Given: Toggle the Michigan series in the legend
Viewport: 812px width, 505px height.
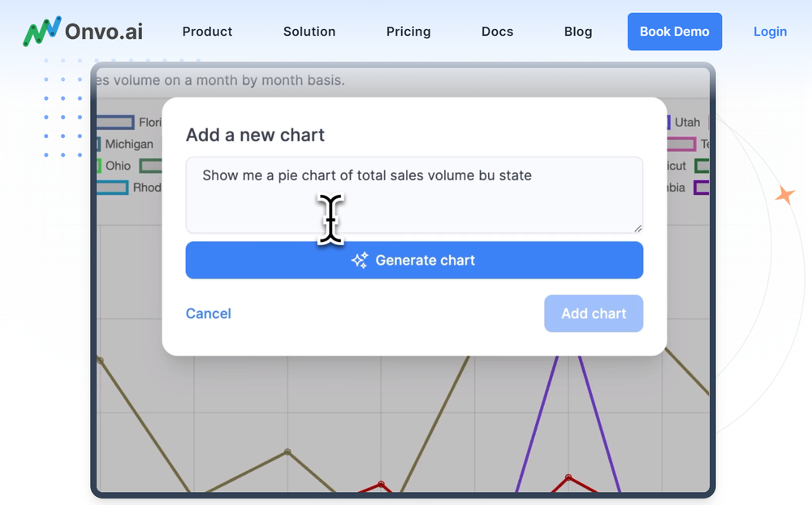Looking at the screenshot, I should pos(128,144).
